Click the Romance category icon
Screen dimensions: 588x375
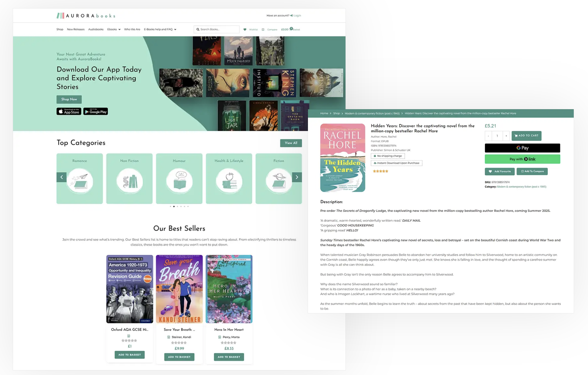[80, 181]
